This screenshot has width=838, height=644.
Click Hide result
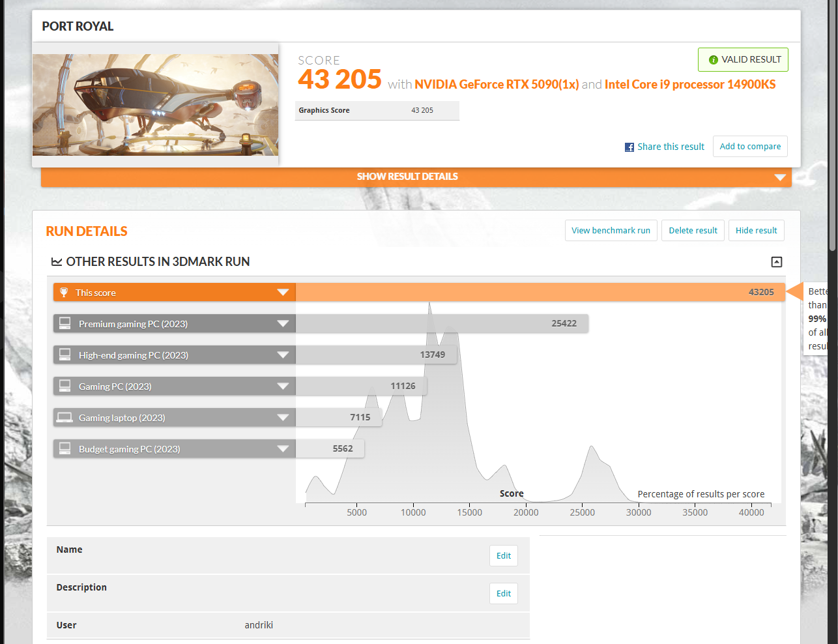coord(756,230)
